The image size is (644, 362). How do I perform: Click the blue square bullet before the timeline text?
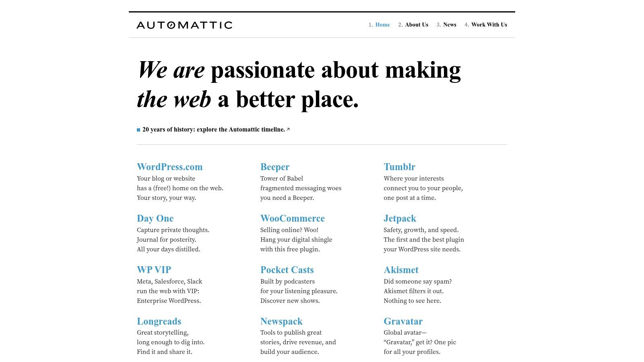[x=138, y=130]
